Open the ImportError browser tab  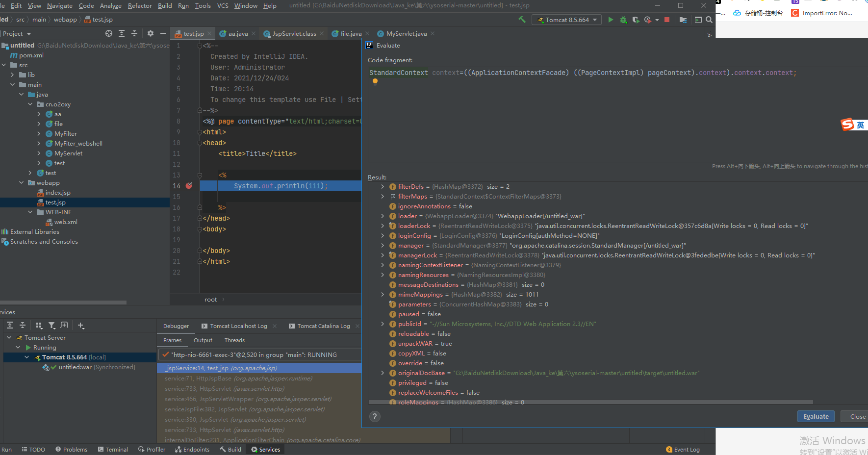coord(822,13)
